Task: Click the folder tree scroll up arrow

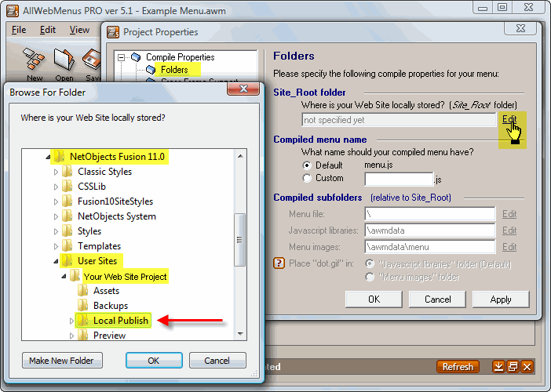Action: 240,156
